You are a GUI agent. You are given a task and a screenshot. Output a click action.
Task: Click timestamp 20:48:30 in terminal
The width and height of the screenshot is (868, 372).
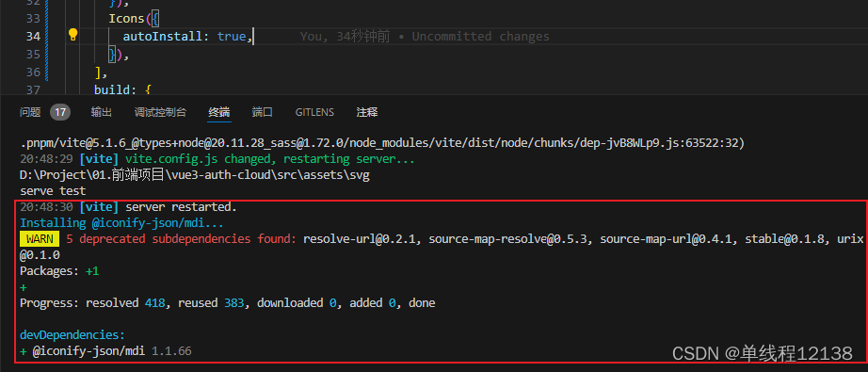[x=46, y=207]
